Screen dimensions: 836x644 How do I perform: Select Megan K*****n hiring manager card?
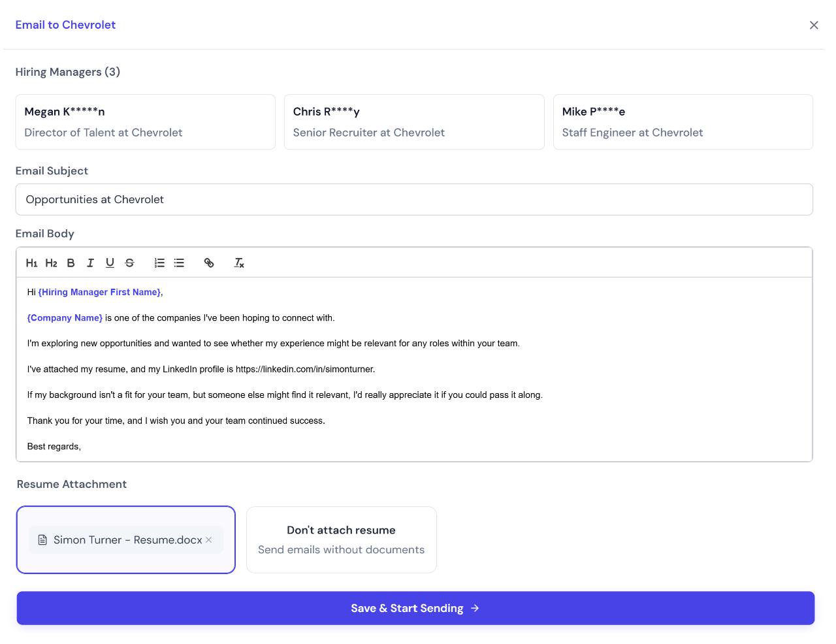point(146,122)
